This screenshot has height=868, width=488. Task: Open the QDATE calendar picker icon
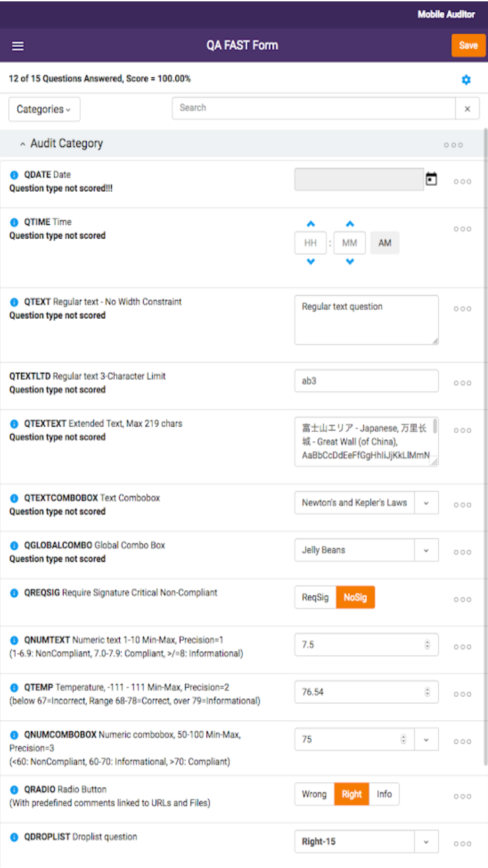(x=432, y=179)
